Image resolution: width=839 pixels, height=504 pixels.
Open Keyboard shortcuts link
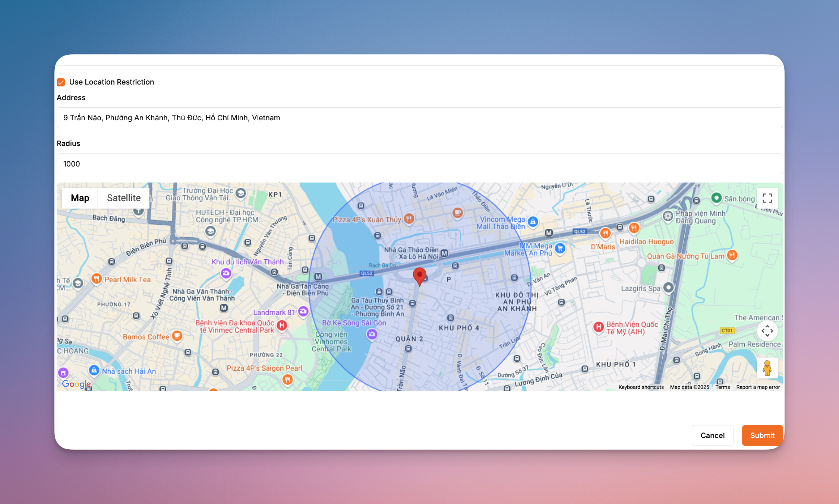(x=641, y=387)
